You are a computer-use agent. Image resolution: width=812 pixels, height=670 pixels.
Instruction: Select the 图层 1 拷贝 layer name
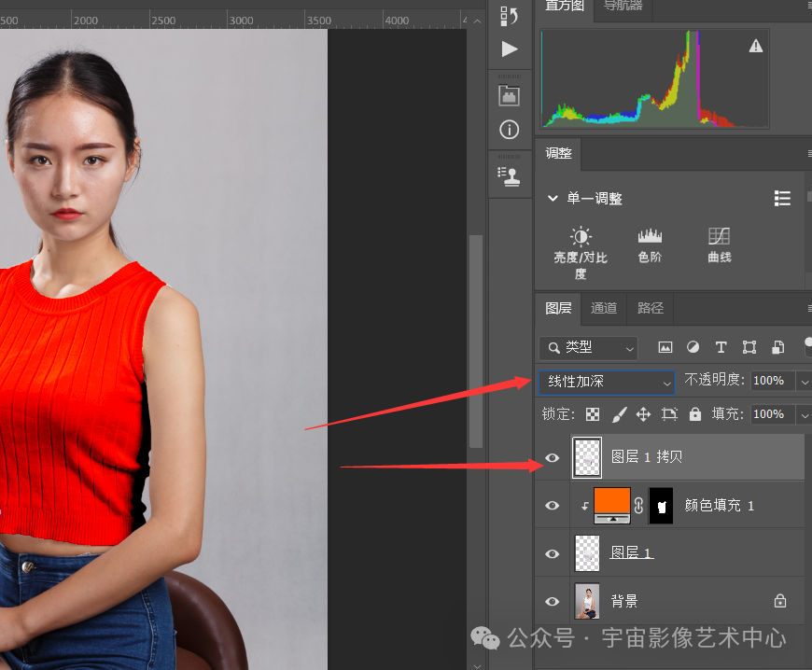click(x=647, y=457)
